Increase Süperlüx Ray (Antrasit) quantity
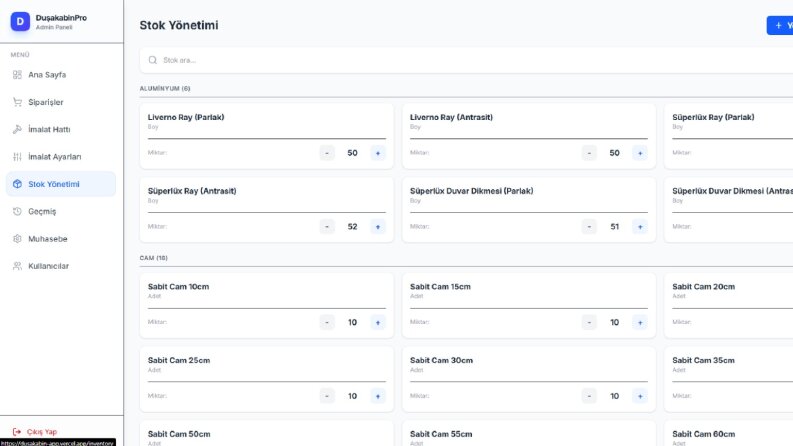Viewport: 793px width, 446px height. (378, 227)
